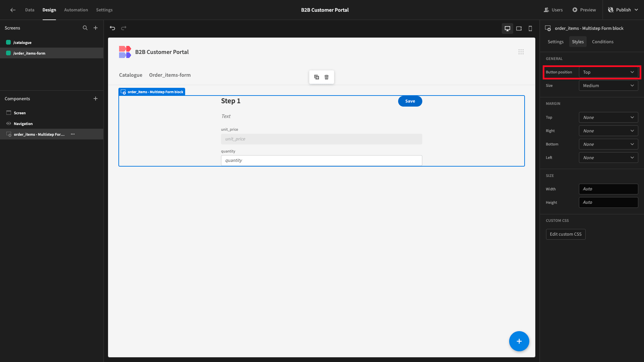644x362 pixels.
Task: Add a component with the plus icon
Action: click(96, 99)
